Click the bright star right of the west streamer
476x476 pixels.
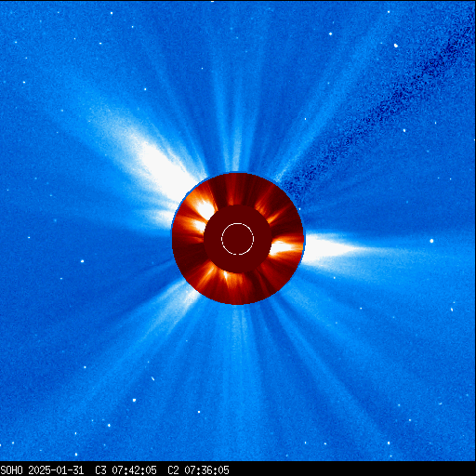click(x=431, y=241)
